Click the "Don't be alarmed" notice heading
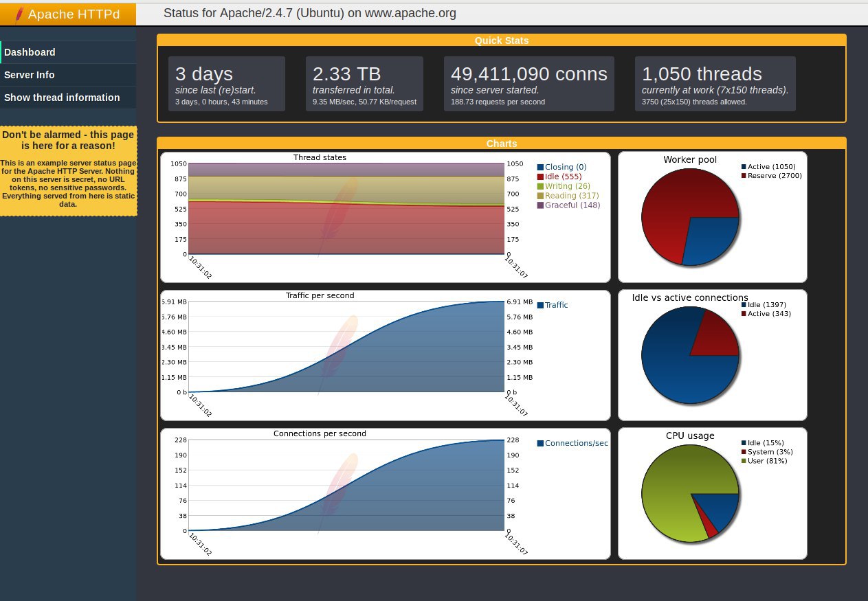Screen dimensions: 868x601 click(x=68, y=140)
